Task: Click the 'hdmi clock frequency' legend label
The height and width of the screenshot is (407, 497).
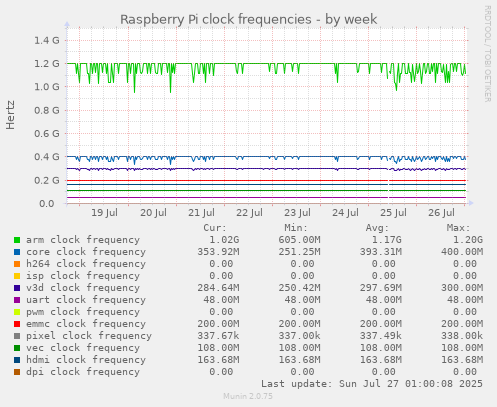Action: pyautogui.click(x=86, y=360)
